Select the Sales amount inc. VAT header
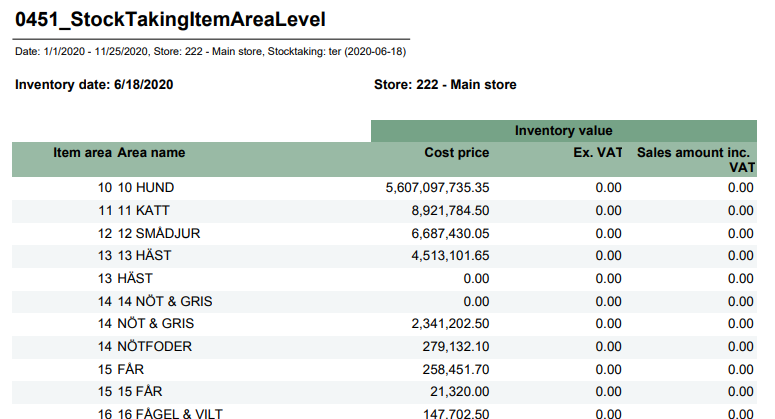The image size is (775, 419). [695, 160]
